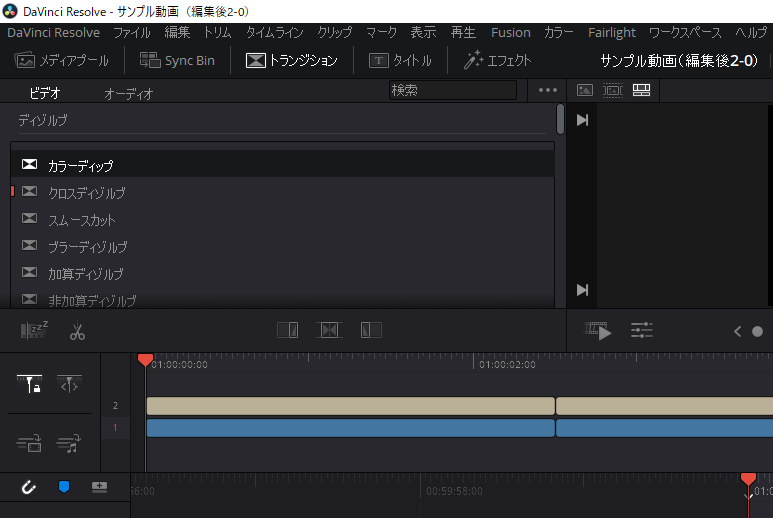Click the lower timeline red playhead
Screen dimensions: 773x518
748,479
